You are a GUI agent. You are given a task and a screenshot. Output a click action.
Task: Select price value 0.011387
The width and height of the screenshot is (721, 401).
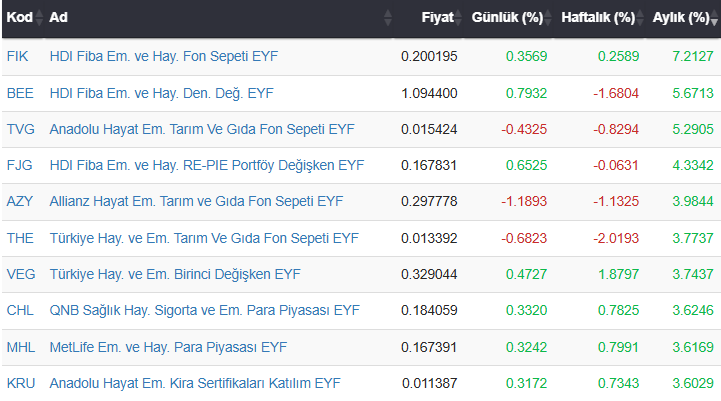(x=429, y=383)
